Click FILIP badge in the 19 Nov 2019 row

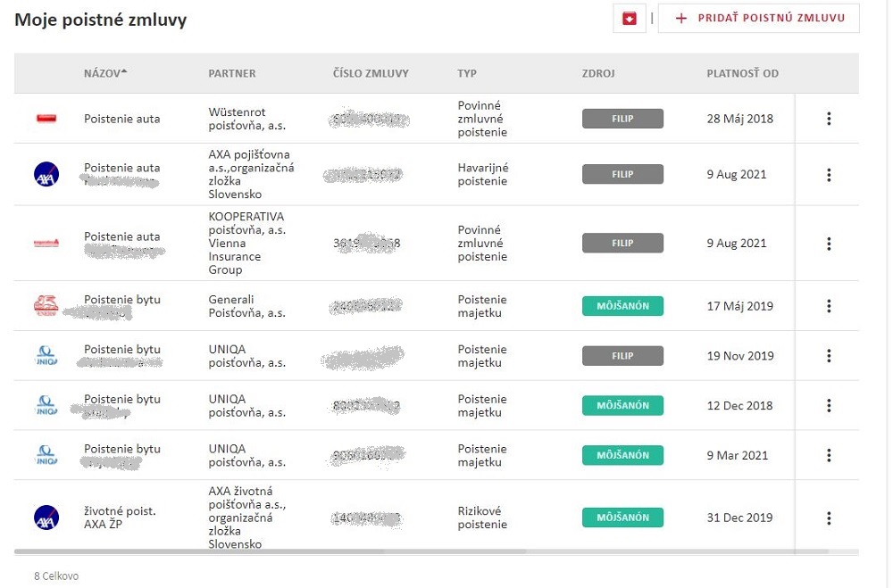[622, 356]
